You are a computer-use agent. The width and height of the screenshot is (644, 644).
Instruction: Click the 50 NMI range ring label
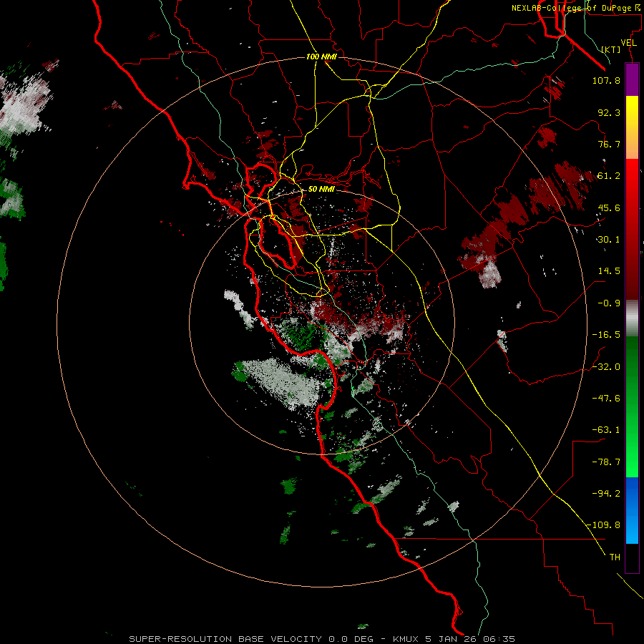click(x=321, y=190)
